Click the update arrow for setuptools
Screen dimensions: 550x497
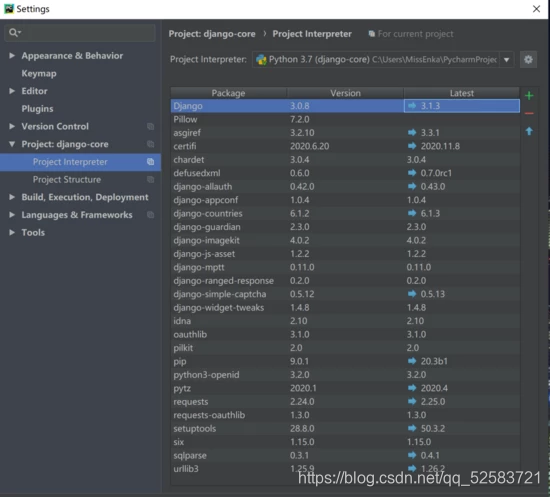tap(412, 428)
